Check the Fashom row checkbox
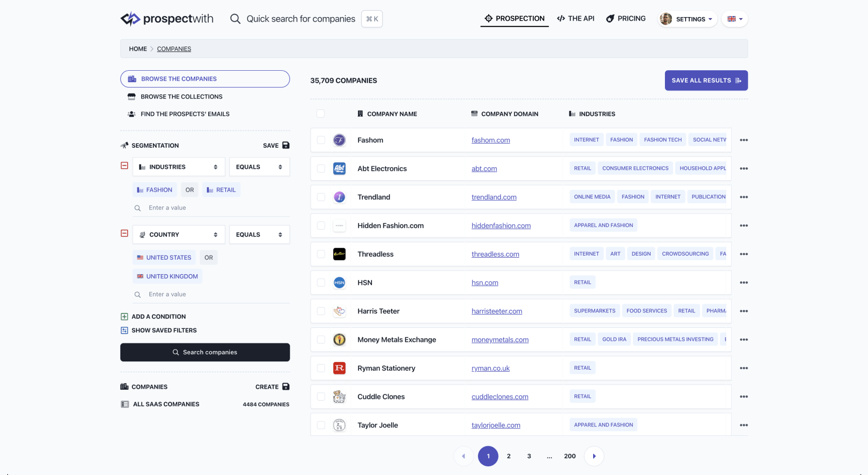 (321, 140)
